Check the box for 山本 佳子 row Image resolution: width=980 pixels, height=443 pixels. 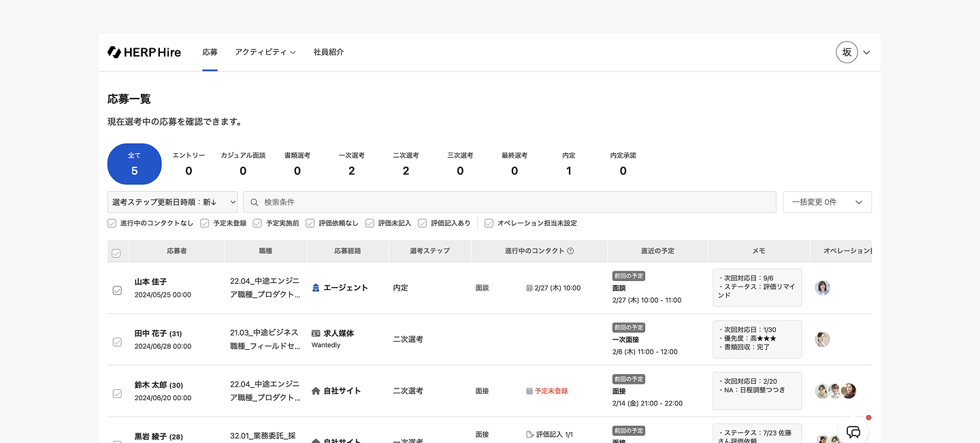[117, 291]
